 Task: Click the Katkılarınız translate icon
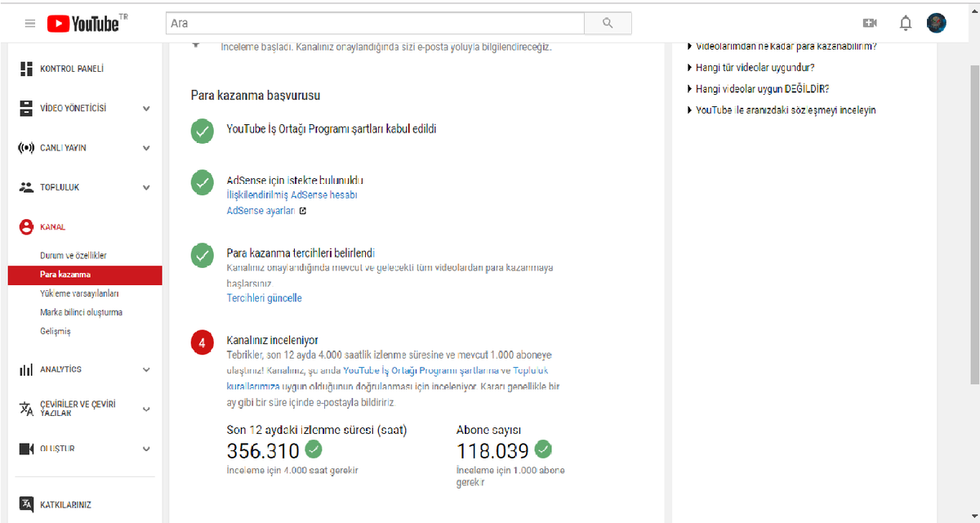(25, 504)
